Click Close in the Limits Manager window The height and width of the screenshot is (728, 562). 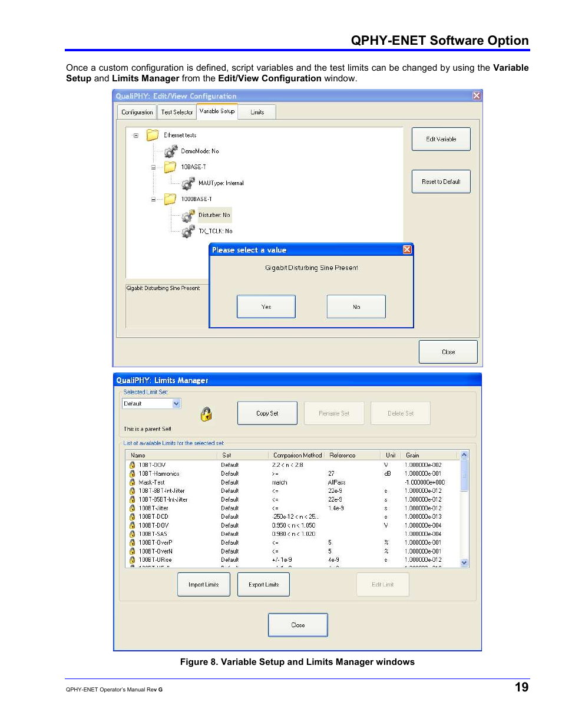[298, 625]
